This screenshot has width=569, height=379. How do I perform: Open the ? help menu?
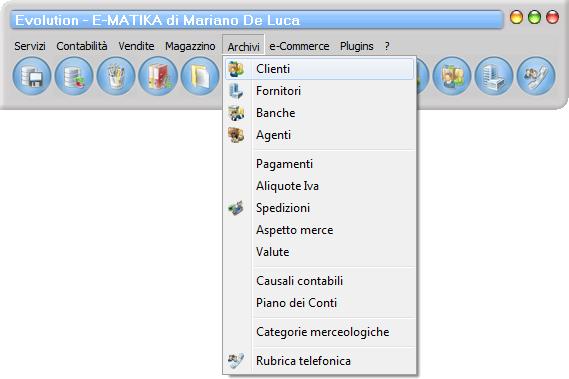[387, 46]
